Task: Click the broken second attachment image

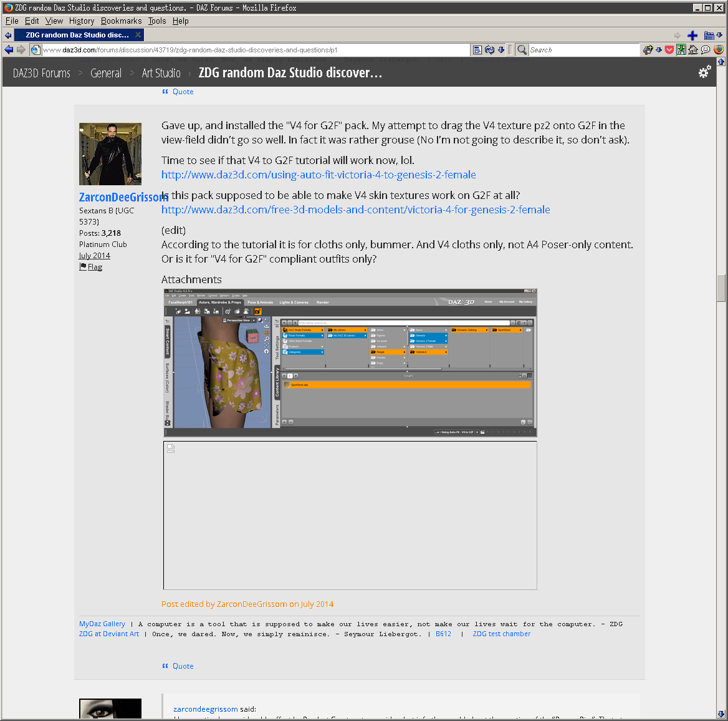Action: (350, 516)
